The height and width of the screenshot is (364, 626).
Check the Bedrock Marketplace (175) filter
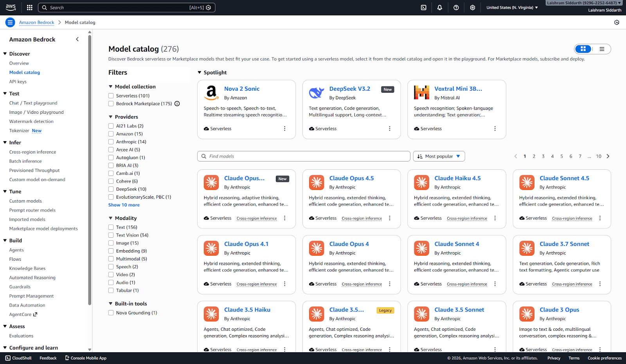coord(111,104)
